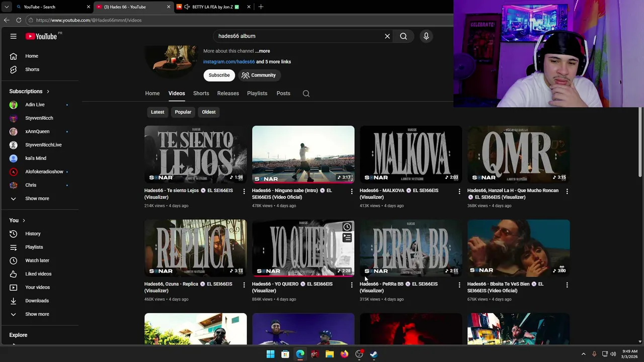644x362 pixels.
Task: Play the MALKOVA video thumbnail
Action: 411,154
